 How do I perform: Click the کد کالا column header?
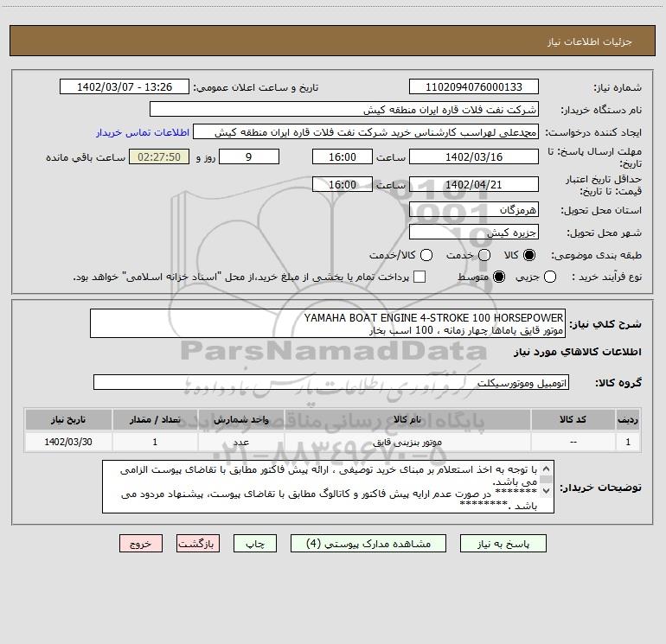(573, 419)
